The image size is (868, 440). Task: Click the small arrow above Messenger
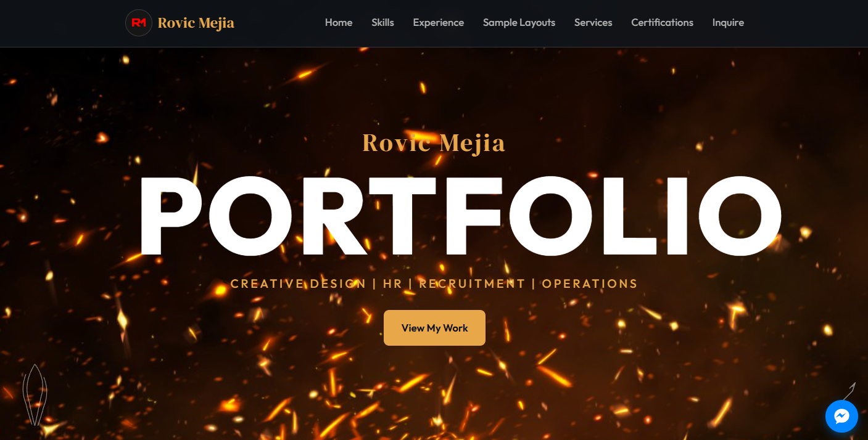850,390
